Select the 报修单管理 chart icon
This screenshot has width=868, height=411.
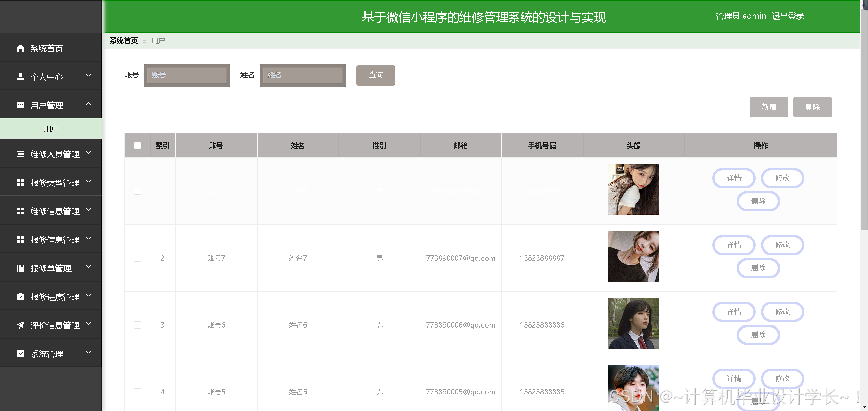[20, 268]
